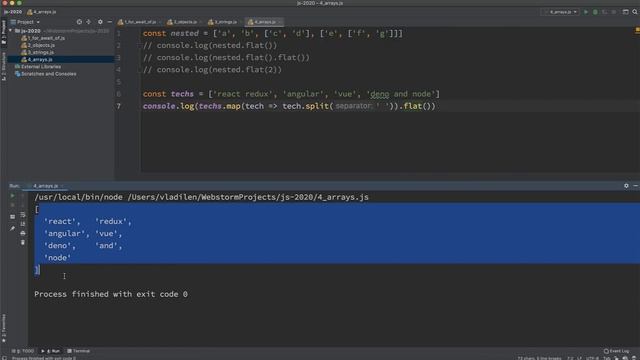Open Scratches and Consoles node

point(45,74)
